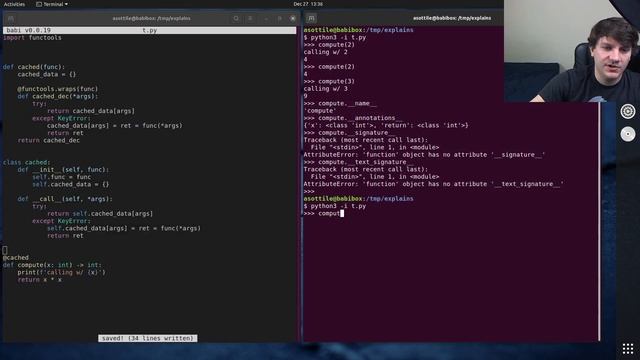Click the '>>> compute.__text_signature__' line
The image size is (640, 360).
358,162
